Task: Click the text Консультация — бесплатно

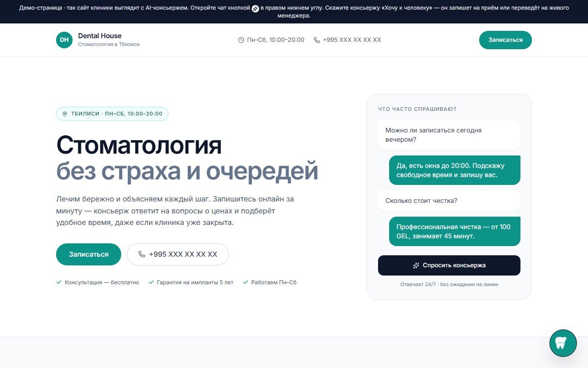Action: pyautogui.click(x=102, y=282)
